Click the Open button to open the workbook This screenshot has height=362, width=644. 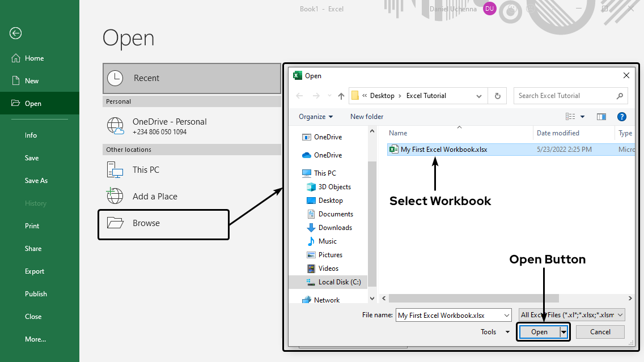539,331
